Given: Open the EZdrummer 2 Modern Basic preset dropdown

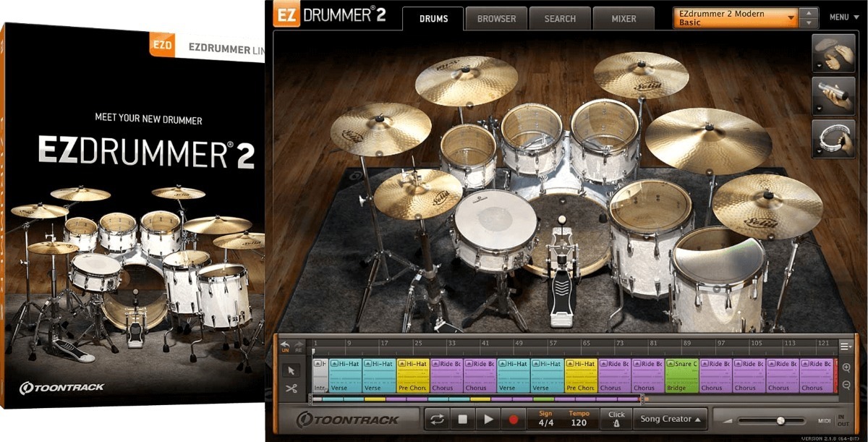Looking at the screenshot, I should point(736,18).
